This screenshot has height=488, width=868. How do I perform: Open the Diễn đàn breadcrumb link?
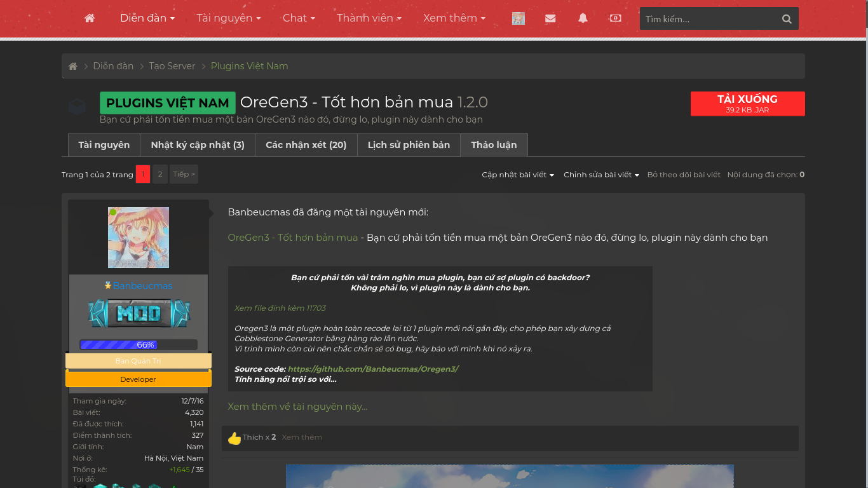pyautogui.click(x=113, y=66)
